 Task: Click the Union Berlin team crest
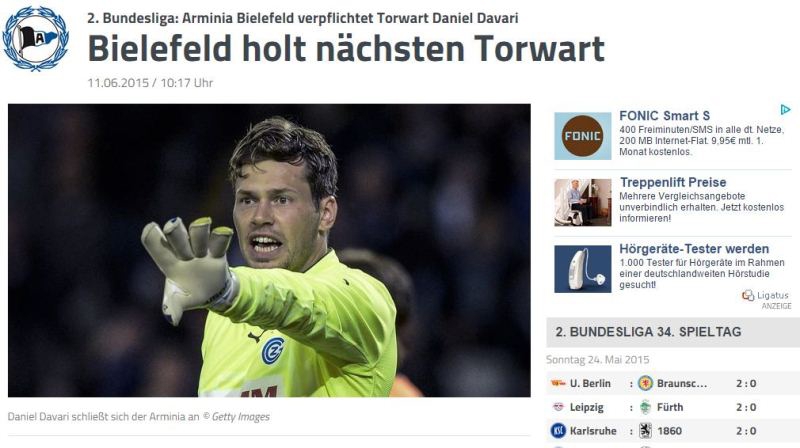557,383
